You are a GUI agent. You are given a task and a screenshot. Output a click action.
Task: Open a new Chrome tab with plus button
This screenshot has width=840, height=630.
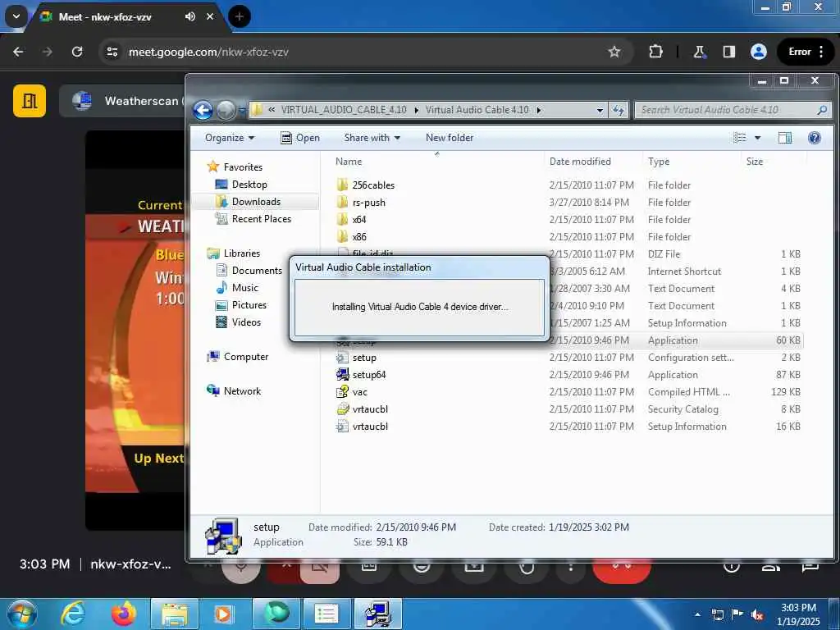(240, 16)
